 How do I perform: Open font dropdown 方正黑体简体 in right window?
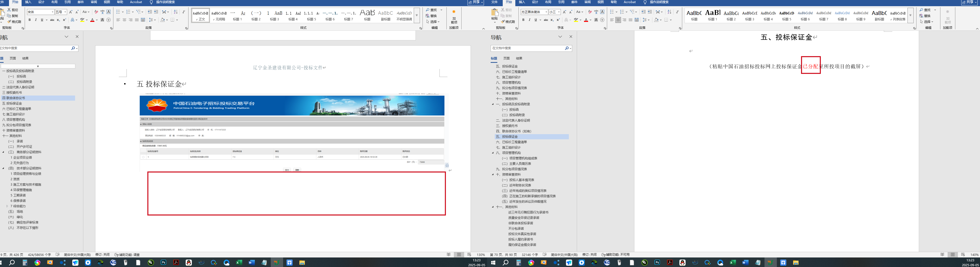(x=546, y=12)
